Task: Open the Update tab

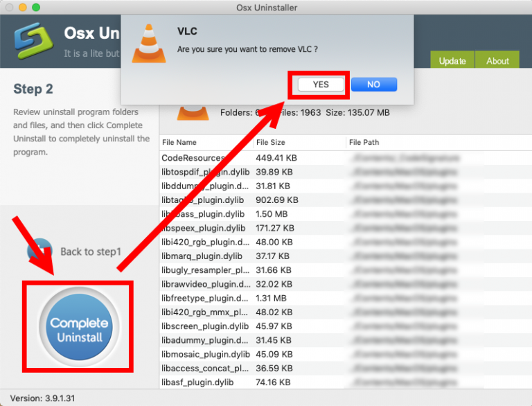Action: [452, 61]
